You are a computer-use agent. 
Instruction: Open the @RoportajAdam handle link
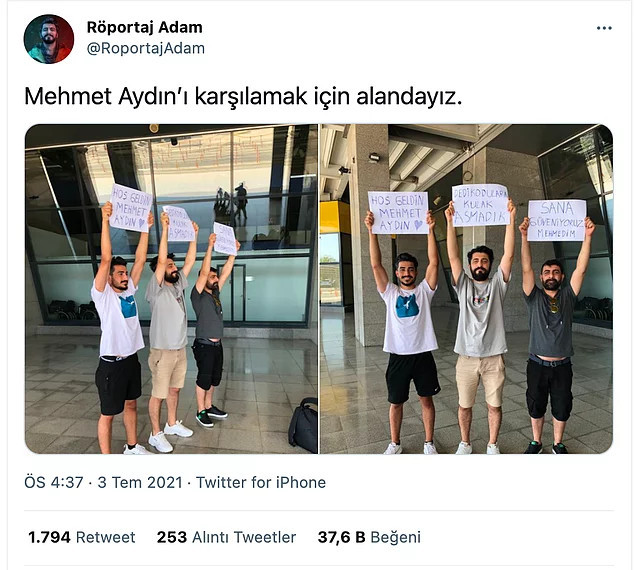pyautogui.click(x=146, y=48)
